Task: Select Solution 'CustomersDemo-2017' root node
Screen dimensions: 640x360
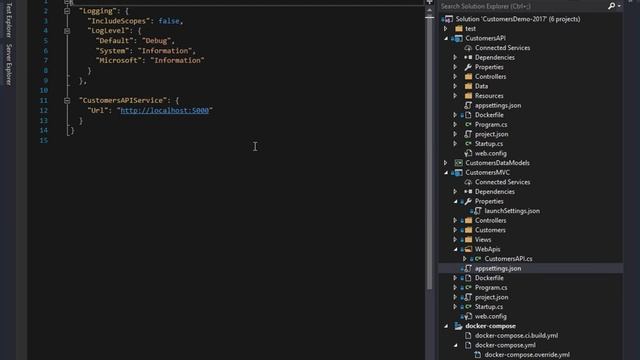Action: click(518, 19)
